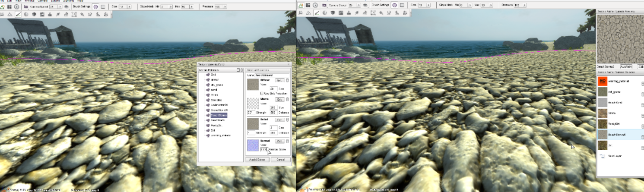
Task: Select the Sketch Tool cube icon, left window
Action: point(34,14)
